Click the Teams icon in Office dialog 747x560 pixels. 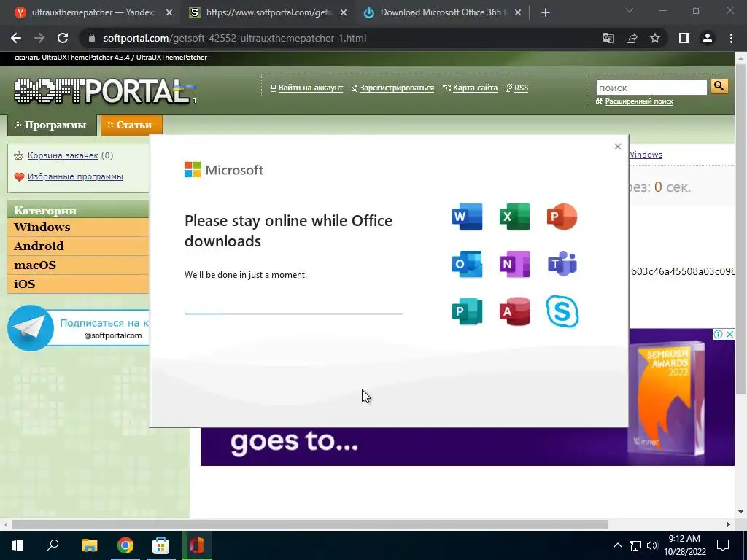tap(562, 263)
